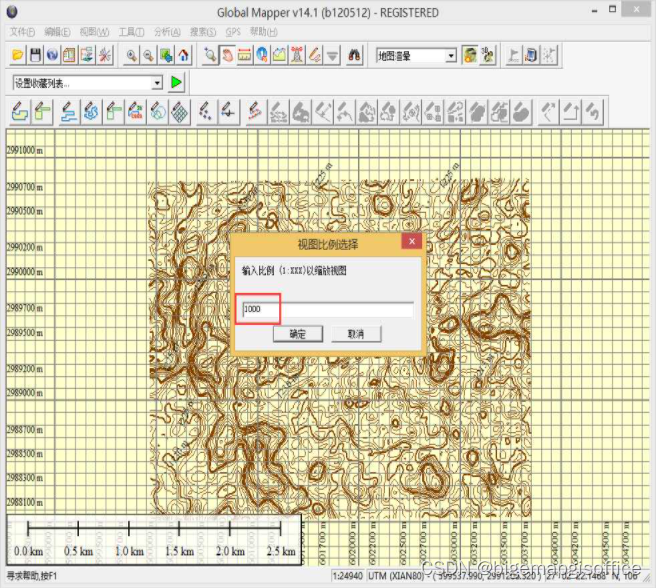Zoom to full view with the home icon
656x588 pixels.
183,55
